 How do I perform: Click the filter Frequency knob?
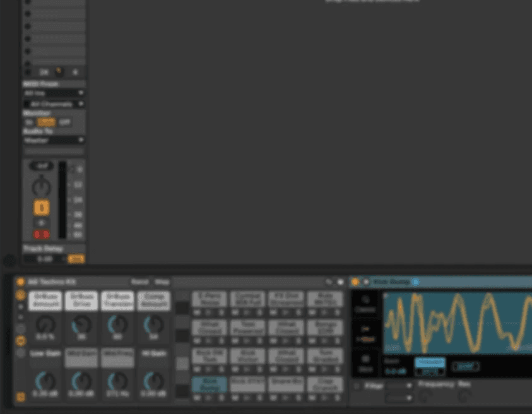425,396
